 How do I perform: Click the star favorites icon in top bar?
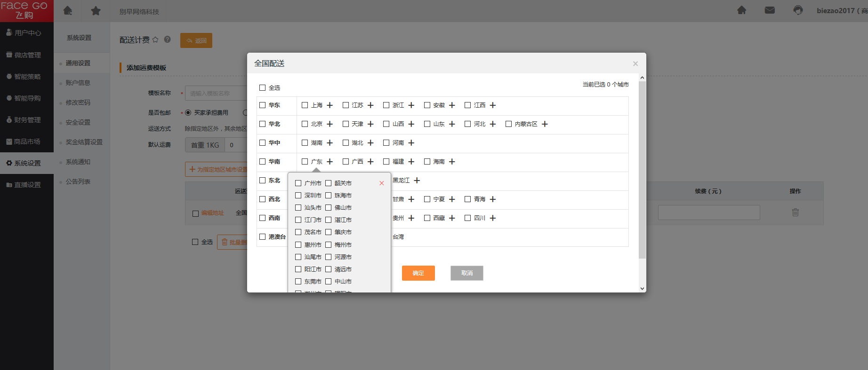pyautogui.click(x=96, y=11)
